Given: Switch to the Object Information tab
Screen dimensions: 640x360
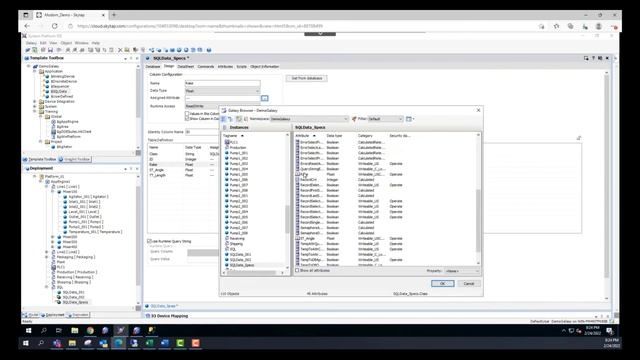Looking at the screenshot, I should (x=264, y=67).
